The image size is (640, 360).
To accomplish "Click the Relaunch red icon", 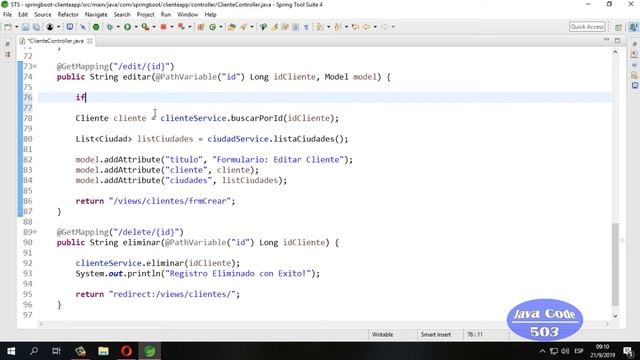I will pyautogui.click(x=181, y=27).
